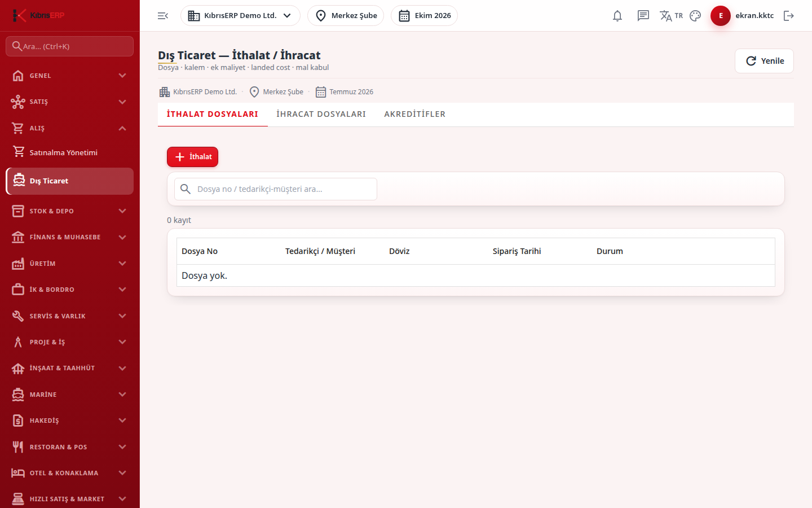Expand the MARİNE sidebar section

[69, 395]
